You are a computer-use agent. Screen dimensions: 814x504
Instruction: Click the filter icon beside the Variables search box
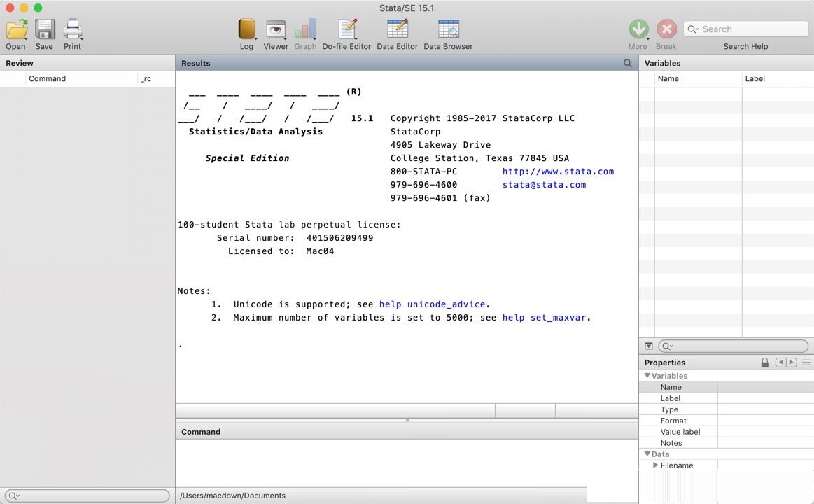[x=648, y=345]
